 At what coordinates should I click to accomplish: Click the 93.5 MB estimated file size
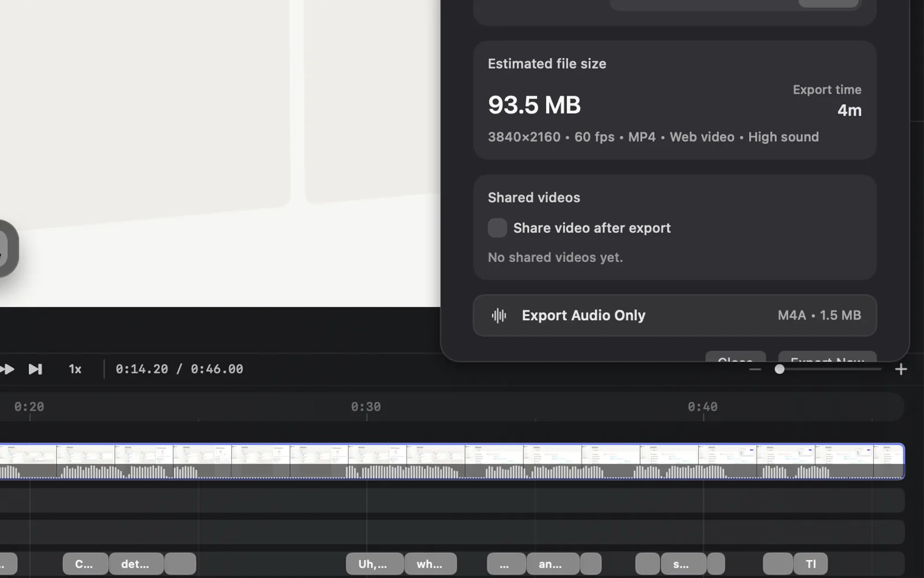tap(534, 105)
